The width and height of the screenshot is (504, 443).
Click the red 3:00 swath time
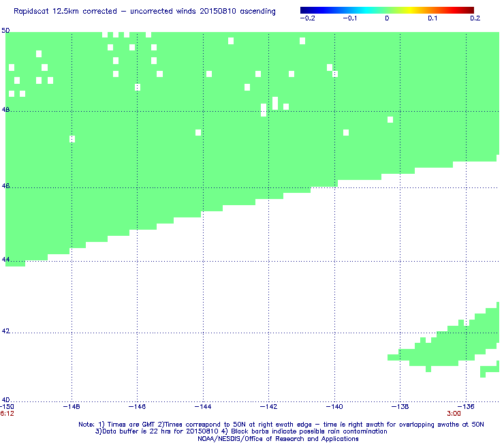pos(454,414)
